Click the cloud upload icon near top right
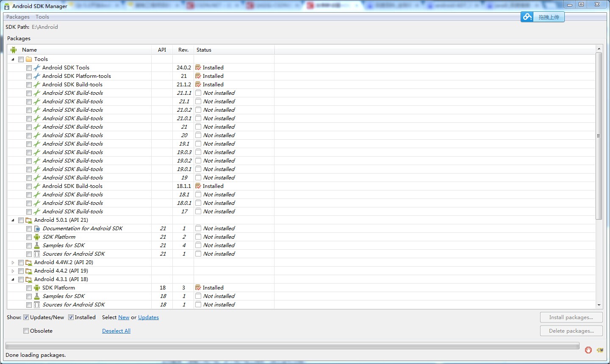The height and width of the screenshot is (364, 610). (x=527, y=17)
